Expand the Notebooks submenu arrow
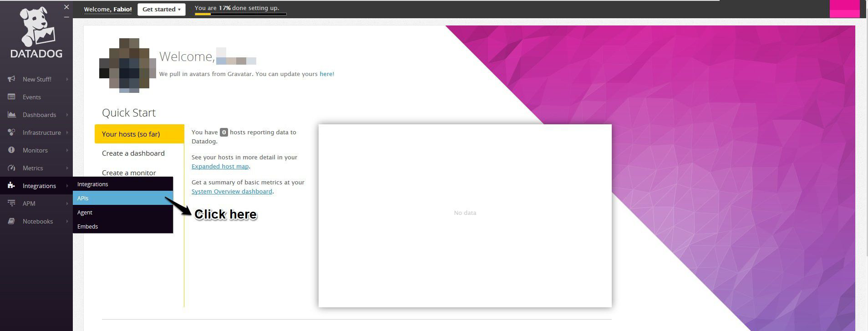 coord(67,221)
